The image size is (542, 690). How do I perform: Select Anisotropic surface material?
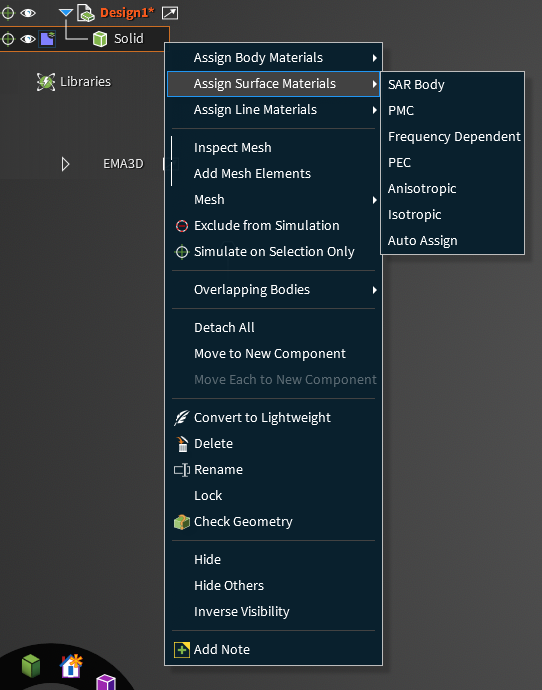click(452, 188)
